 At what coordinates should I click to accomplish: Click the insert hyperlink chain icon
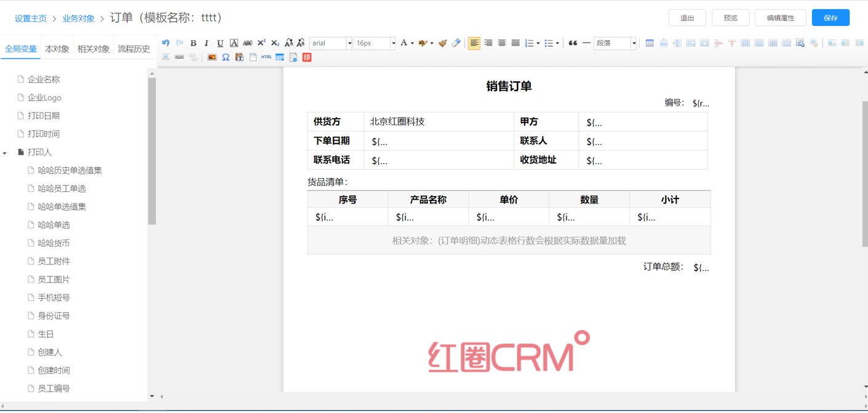click(180, 57)
